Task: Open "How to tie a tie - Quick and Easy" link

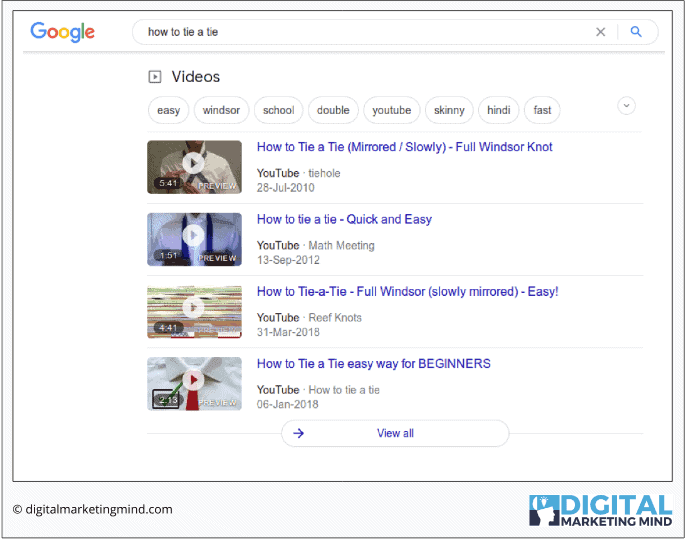Action: pyautogui.click(x=344, y=219)
